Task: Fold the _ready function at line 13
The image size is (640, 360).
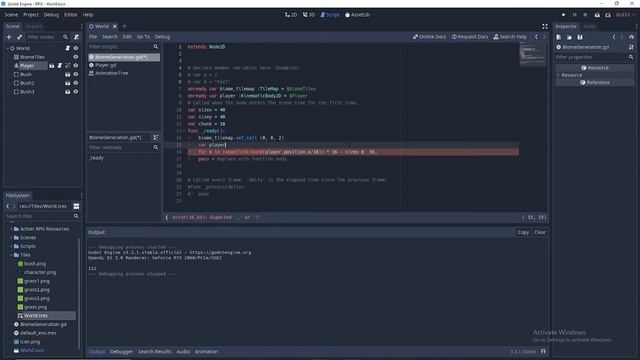Action: 184,131
